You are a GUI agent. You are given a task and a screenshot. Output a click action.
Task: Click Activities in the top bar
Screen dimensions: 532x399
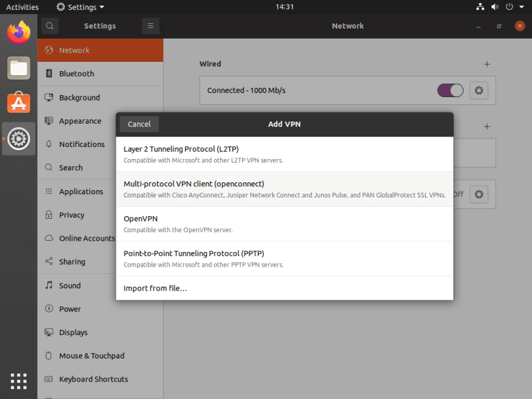tap(23, 7)
